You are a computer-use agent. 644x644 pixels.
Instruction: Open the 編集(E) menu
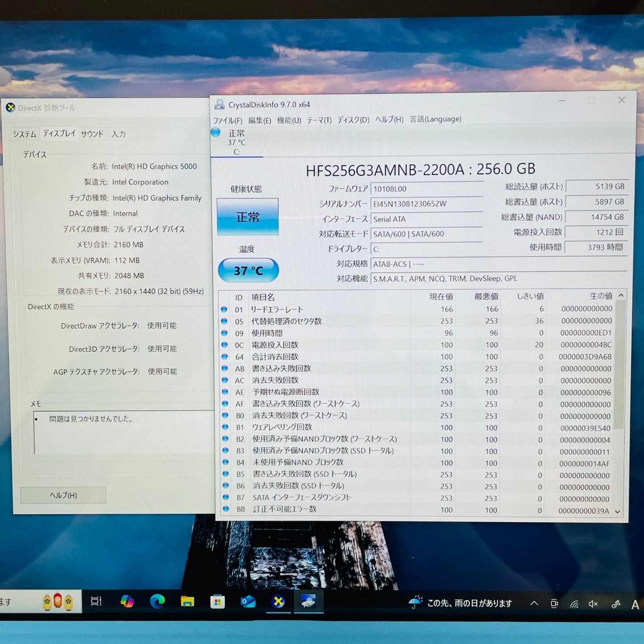259,120
